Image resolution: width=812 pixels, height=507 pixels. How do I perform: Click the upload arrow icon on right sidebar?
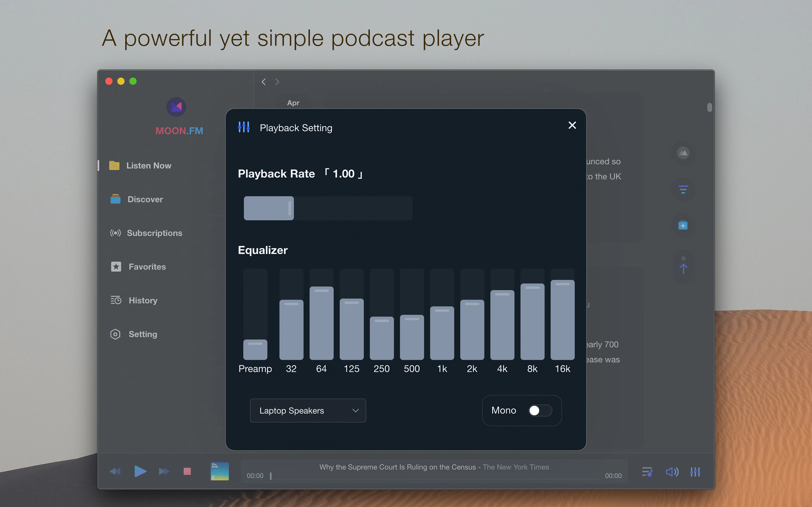684,268
